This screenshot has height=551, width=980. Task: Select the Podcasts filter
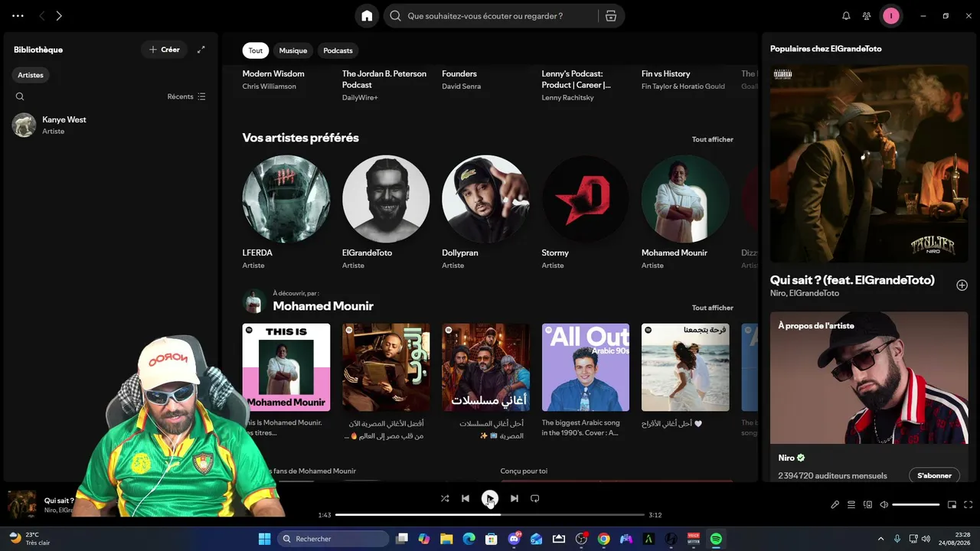pos(338,51)
